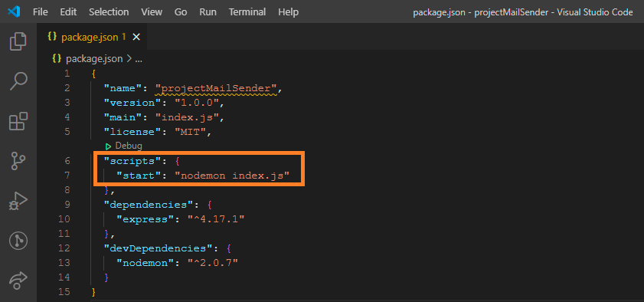The height and width of the screenshot is (302, 644).
Task: Click line number 9 in the gutter
Action: [x=67, y=204]
